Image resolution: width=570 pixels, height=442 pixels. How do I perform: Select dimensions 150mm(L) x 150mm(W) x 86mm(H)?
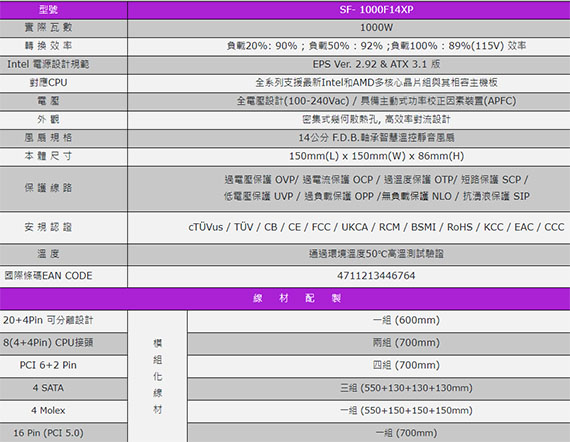click(376, 156)
